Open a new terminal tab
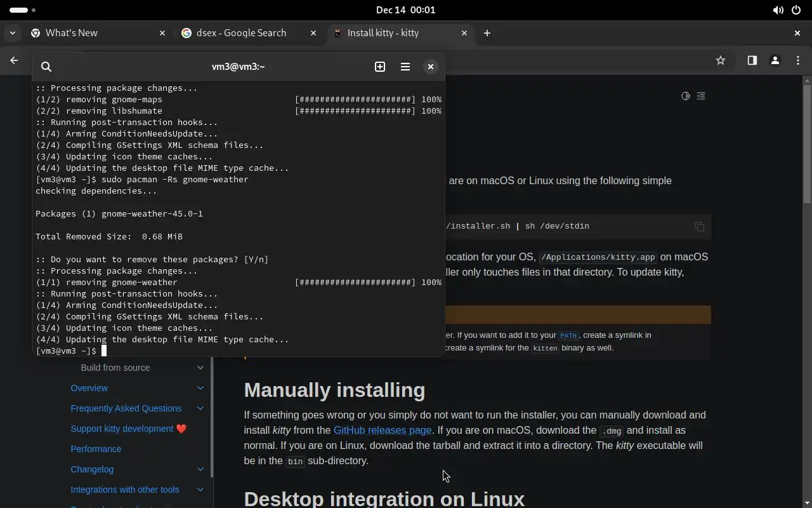Screen dimensions: 812x508 click(380, 67)
